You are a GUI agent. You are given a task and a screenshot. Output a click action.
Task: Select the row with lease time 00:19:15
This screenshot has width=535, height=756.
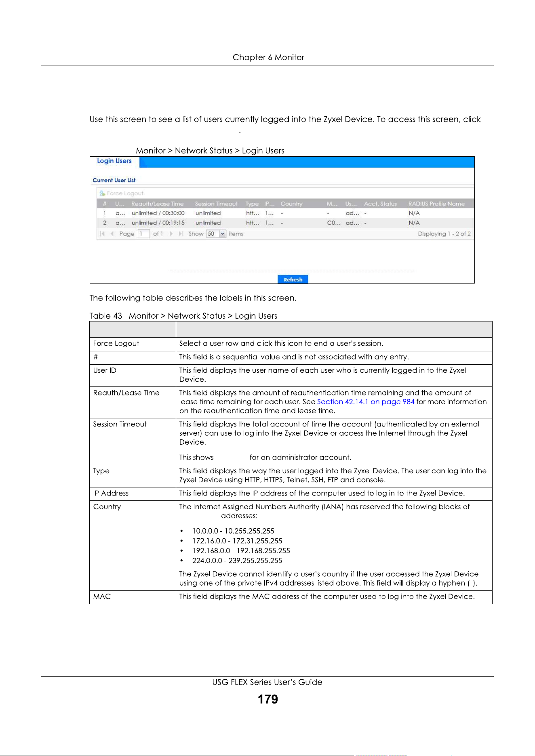[285, 223]
